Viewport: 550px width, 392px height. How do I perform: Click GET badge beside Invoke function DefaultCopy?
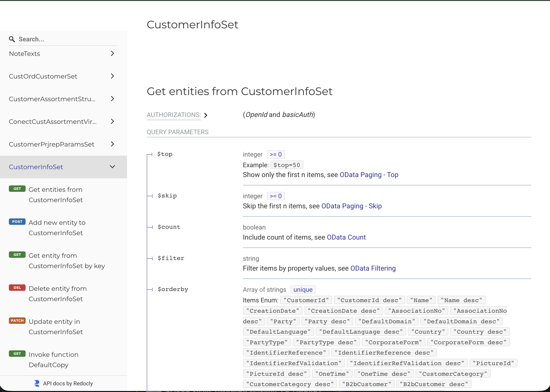pos(17,354)
